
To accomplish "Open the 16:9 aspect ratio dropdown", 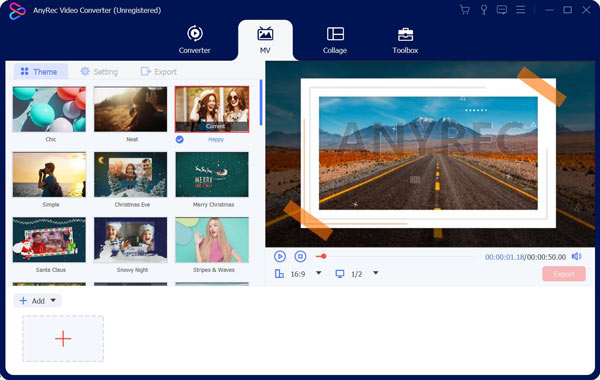I will click(x=318, y=273).
